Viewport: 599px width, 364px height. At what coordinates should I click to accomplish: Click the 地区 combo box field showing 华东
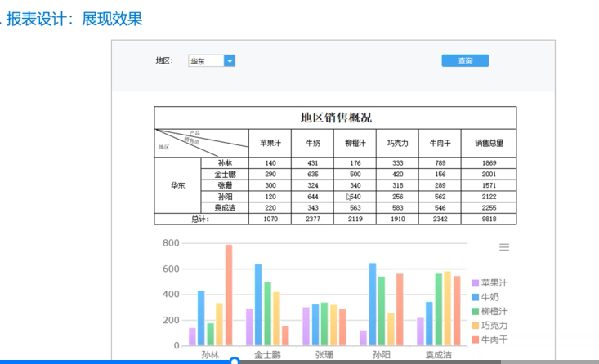[212, 60]
